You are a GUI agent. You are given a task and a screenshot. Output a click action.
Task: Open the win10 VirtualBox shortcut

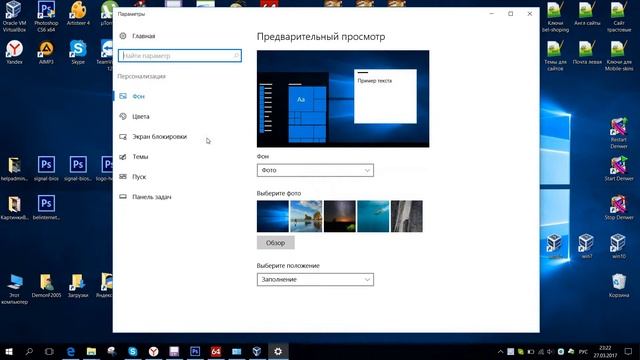(x=619, y=246)
